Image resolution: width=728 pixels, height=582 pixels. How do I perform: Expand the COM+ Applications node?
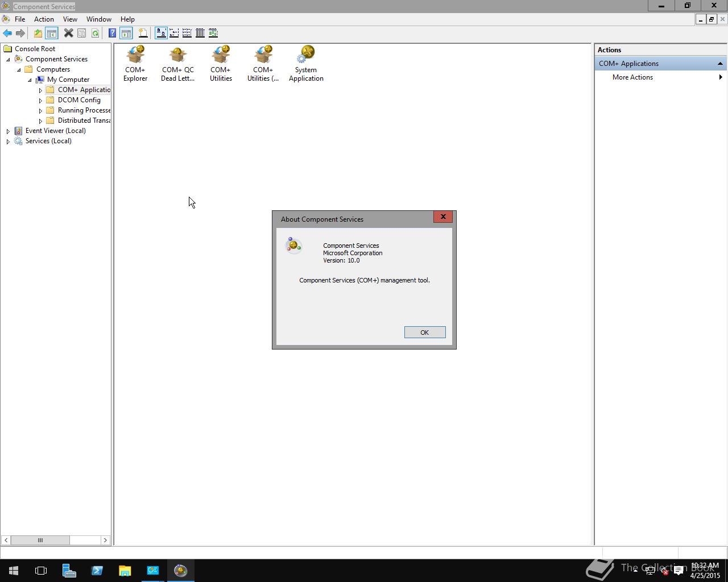40,90
